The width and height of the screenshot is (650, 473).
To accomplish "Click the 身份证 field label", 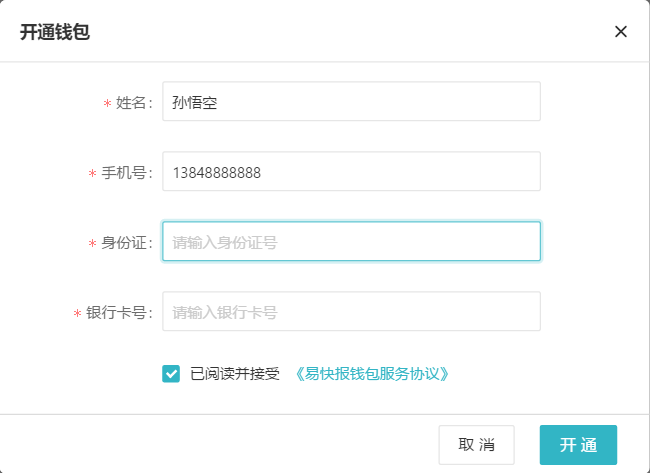I will (x=126, y=243).
